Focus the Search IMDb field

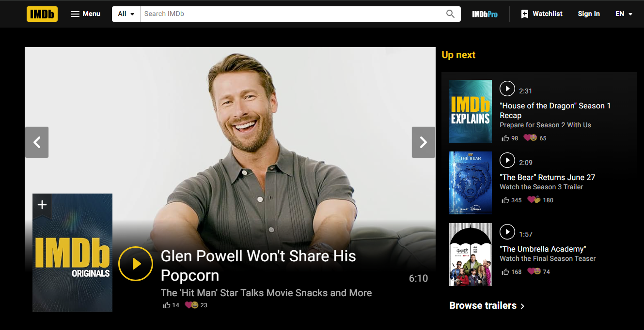291,14
